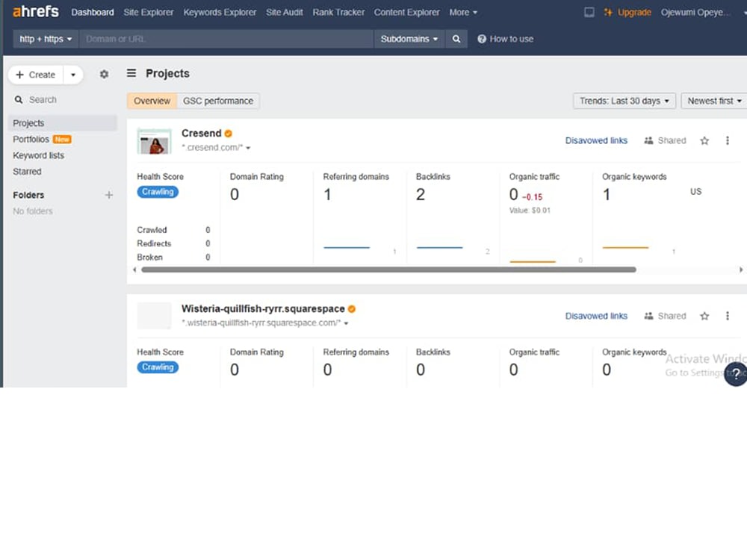Click the Upgrade sparkle icon
The height and width of the screenshot is (560, 747).
click(608, 13)
